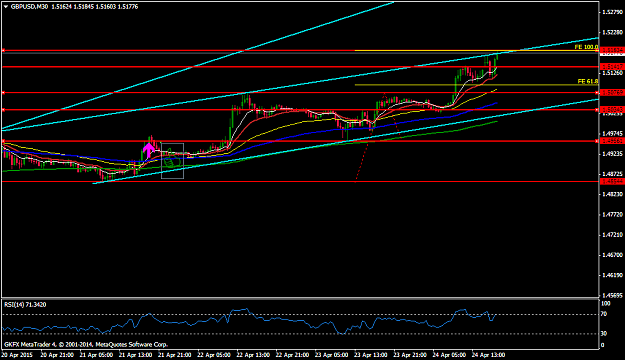Viewport: 625px width, 360px height.
Task: Click the 1.46190 price axis value
Action: pos(613,275)
